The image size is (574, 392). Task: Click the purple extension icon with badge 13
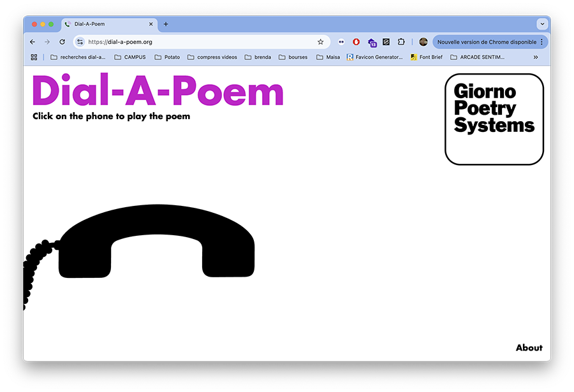(372, 43)
